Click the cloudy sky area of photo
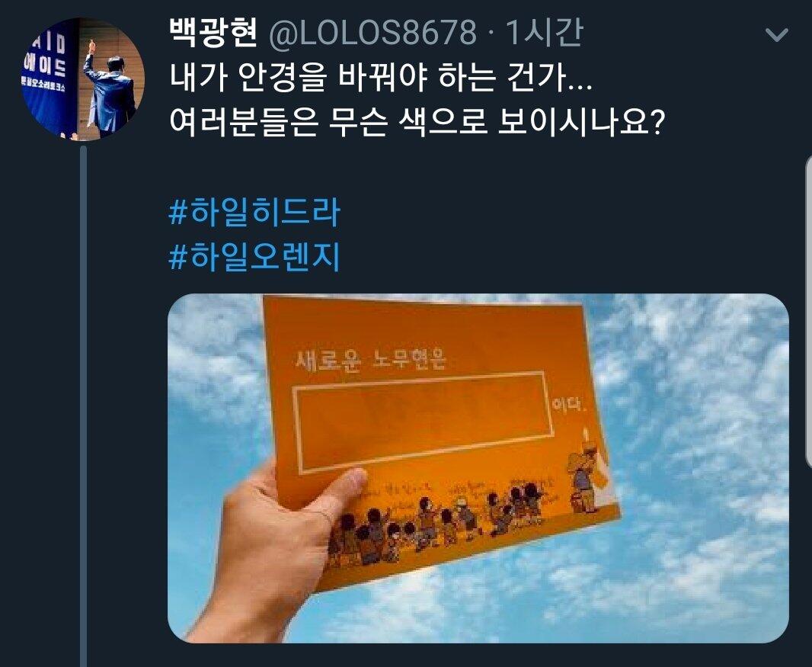The width and height of the screenshot is (812, 667). tap(699, 467)
